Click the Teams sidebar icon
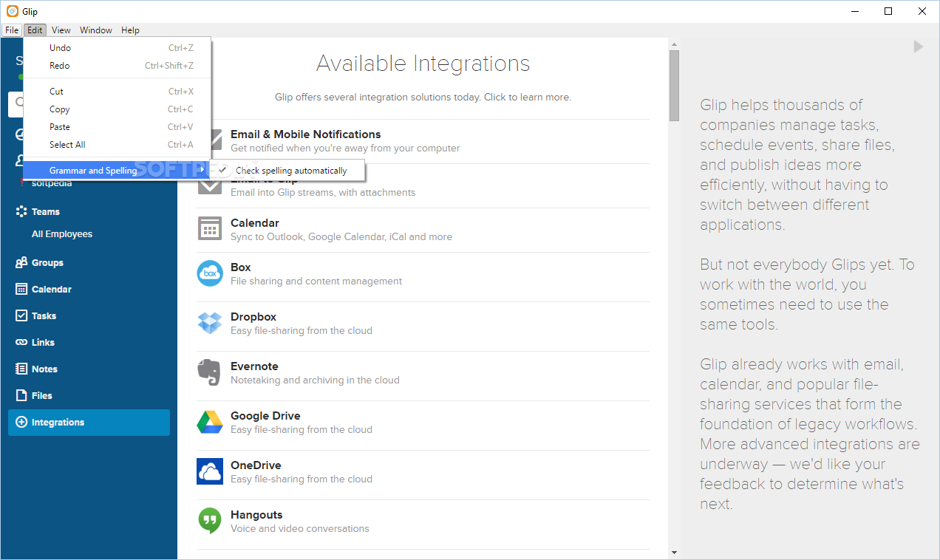 coord(21,211)
